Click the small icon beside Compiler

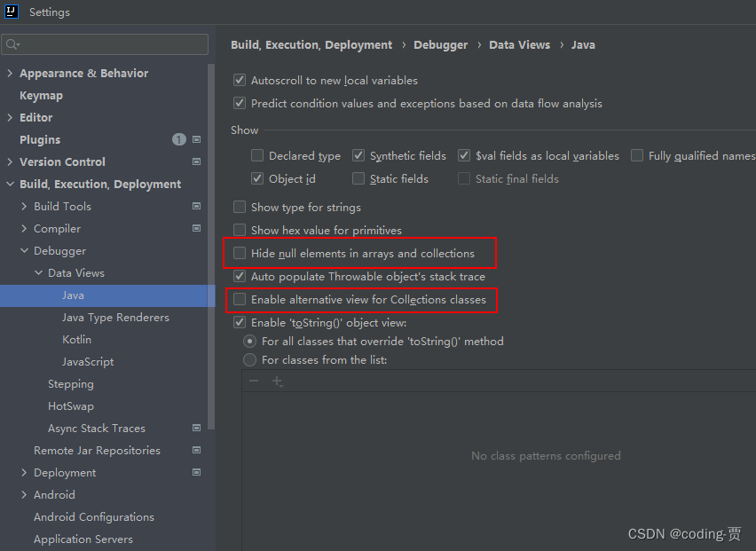pos(196,228)
